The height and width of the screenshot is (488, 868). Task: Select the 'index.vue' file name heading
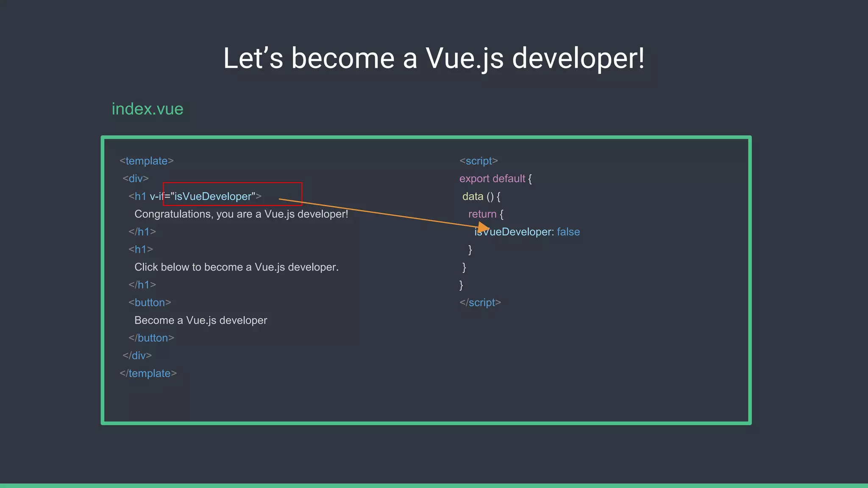147,109
